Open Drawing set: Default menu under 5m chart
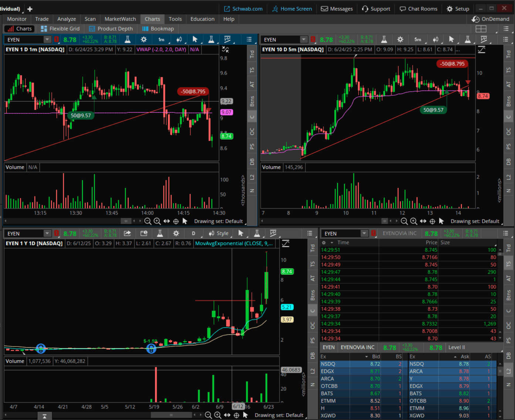This screenshot has height=420, width=515. click(x=476, y=221)
